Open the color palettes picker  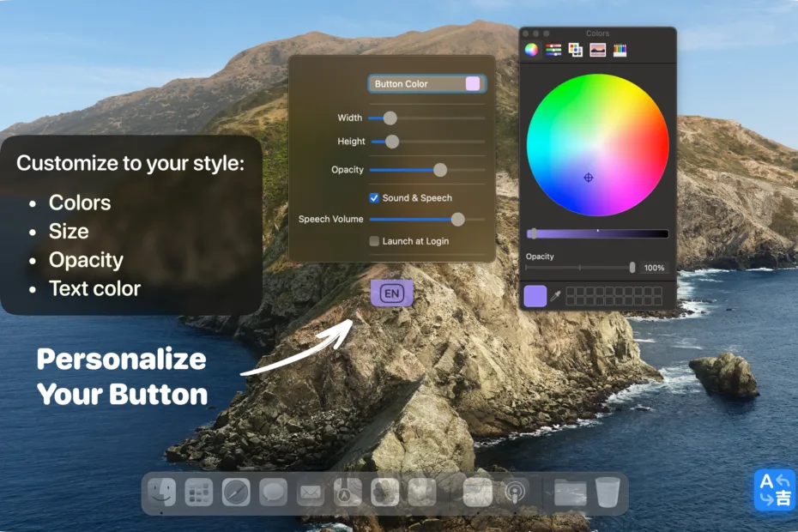coord(576,50)
